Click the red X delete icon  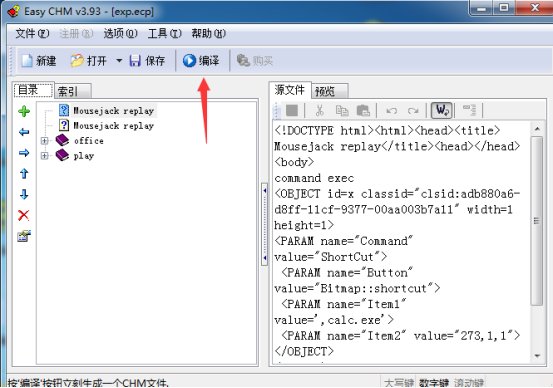click(x=24, y=215)
